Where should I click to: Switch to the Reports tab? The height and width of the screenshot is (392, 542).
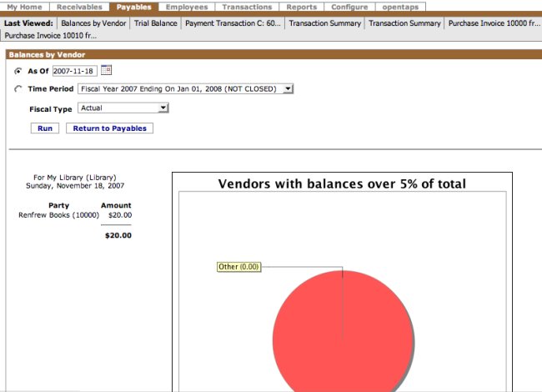[302, 7]
